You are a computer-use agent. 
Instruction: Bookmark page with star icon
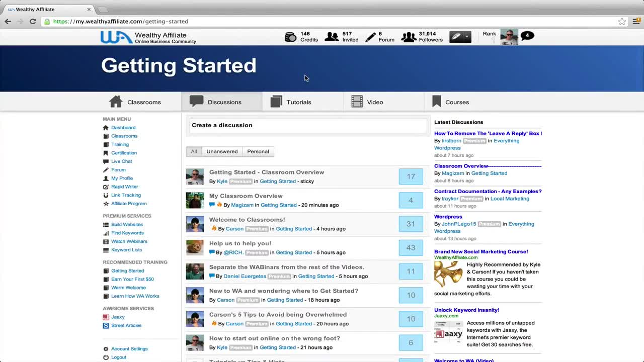click(x=622, y=21)
